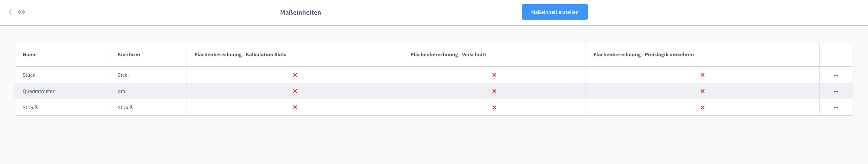This screenshot has width=868, height=164.
Task: Open the three-dot menu for Strauß
Action: click(x=836, y=108)
